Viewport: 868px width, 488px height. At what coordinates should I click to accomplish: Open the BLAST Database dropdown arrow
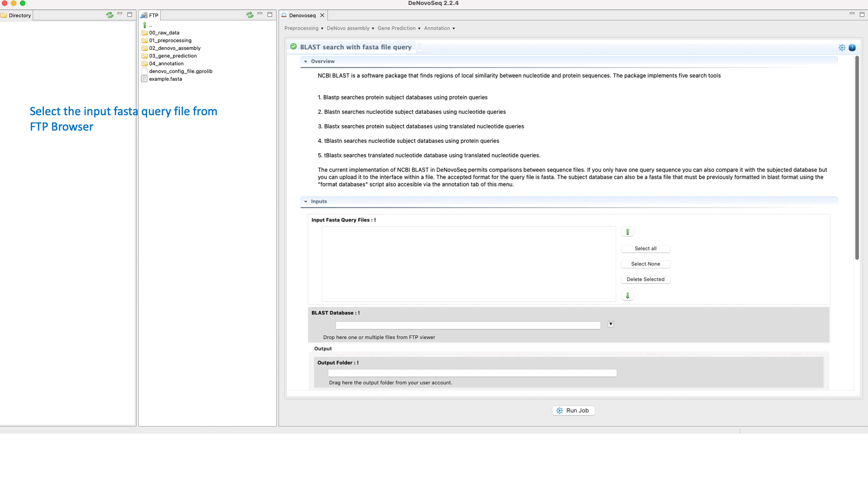coord(611,324)
